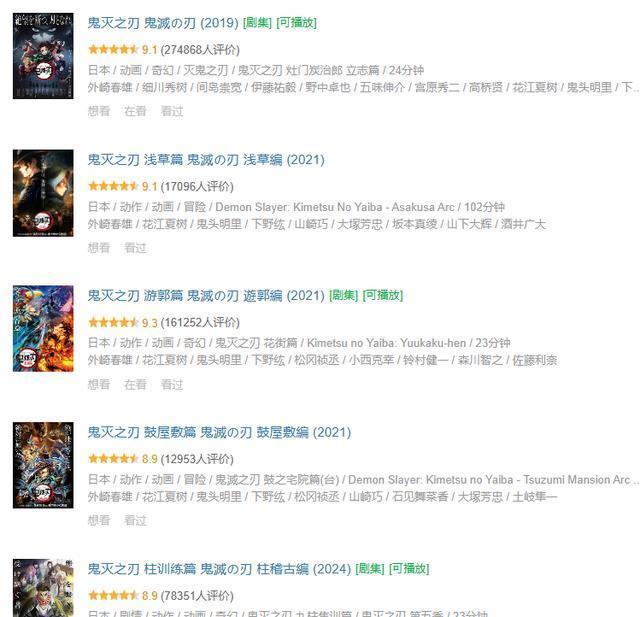Viewport: 640px width, 617px height.
Task: Open the 鬼灭之刃 (2019) poster thumbnail
Action: (43, 56)
